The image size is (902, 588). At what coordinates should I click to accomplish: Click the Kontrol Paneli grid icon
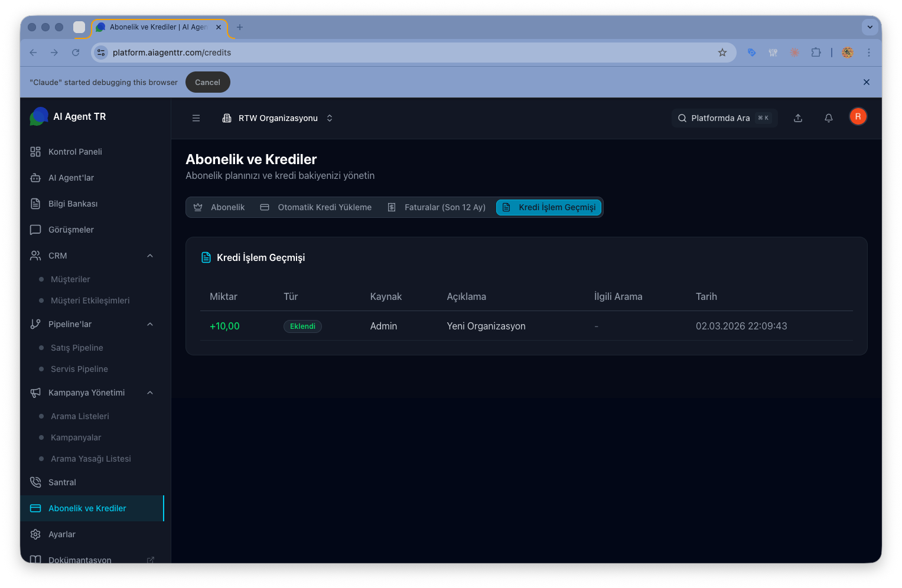point(35,152)
